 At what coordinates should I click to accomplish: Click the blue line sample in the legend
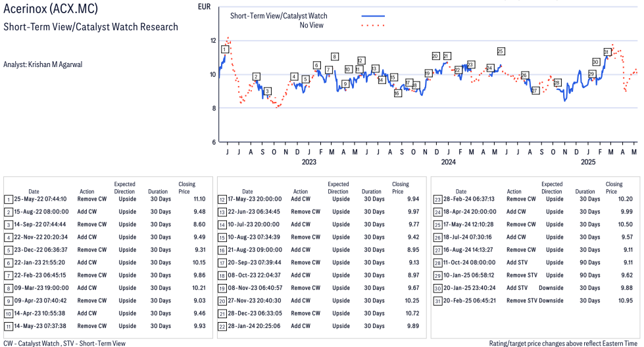coord(373,16)
